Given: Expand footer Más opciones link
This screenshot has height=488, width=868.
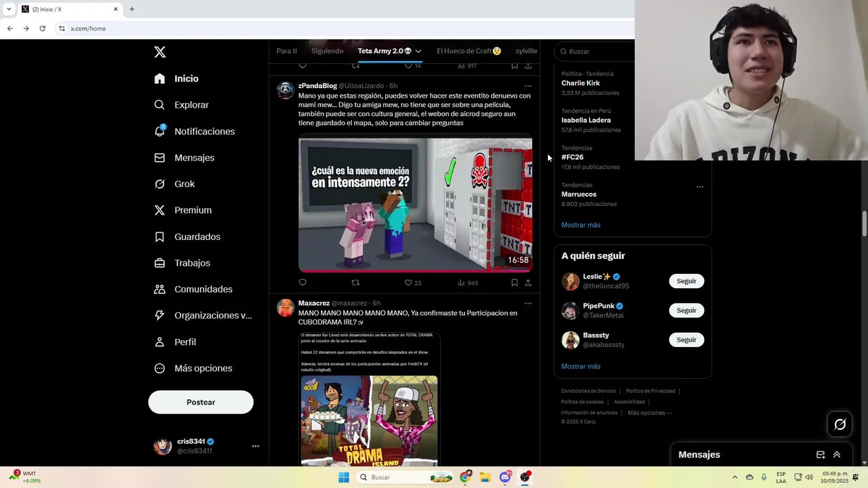Looking at the screenshot, I should tap(650, 413).
